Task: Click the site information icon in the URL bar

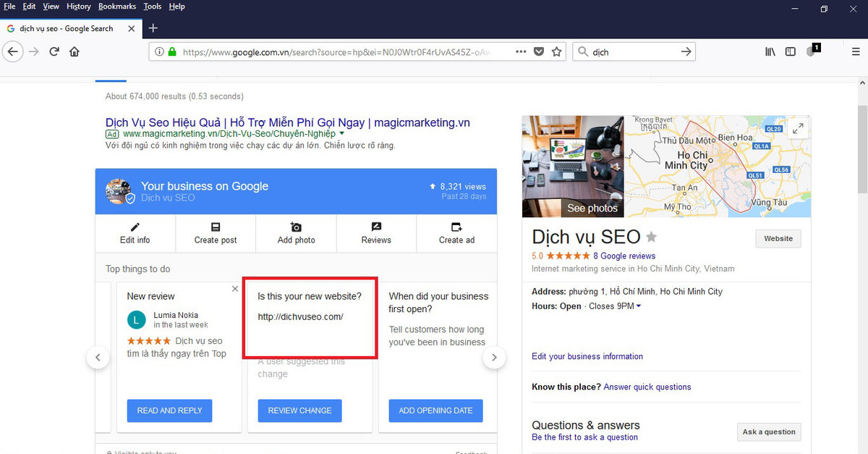Action: click(x=159, y=52)
